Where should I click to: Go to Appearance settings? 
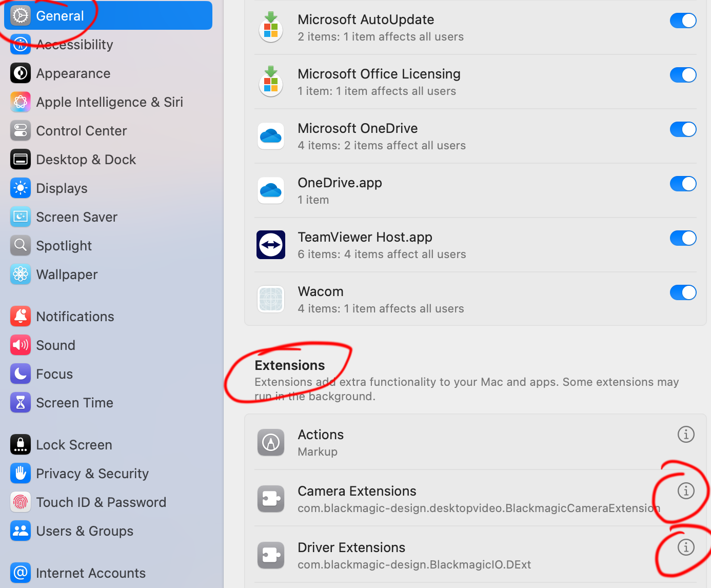(x=108, y=73)
